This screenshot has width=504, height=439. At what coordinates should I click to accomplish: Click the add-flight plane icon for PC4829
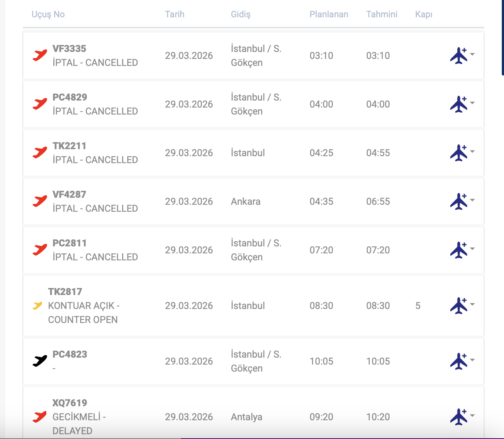(458, 104)
